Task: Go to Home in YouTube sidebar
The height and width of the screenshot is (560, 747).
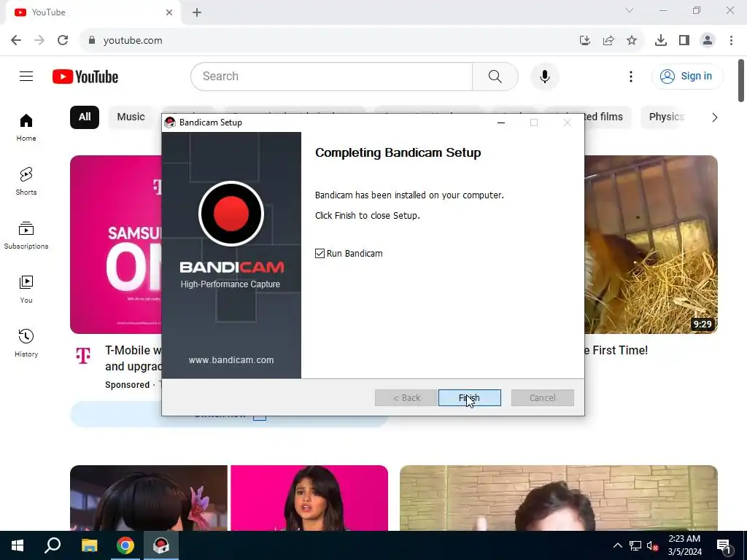Action: [26, 128]
